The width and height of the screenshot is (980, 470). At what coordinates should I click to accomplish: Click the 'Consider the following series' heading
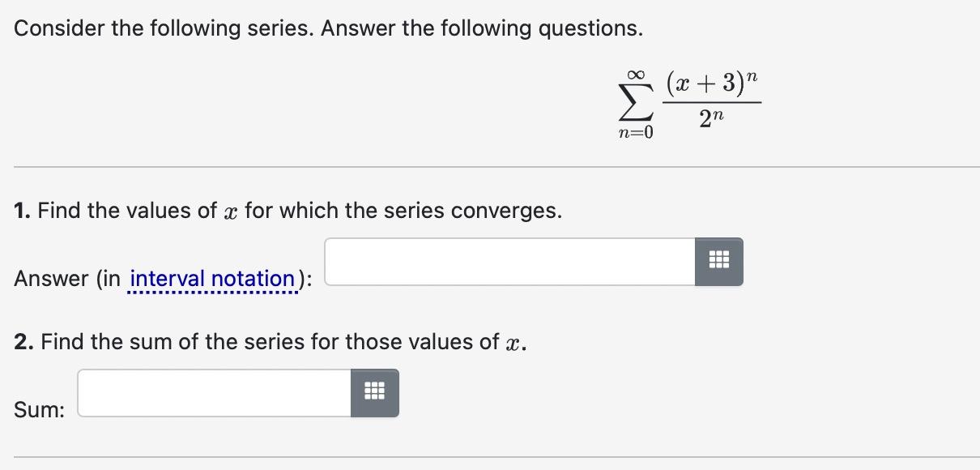(327, 27)
